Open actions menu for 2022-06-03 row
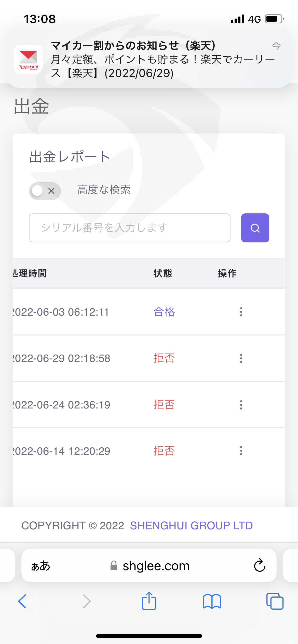298x644 pixels. click(x=241, y=312)
